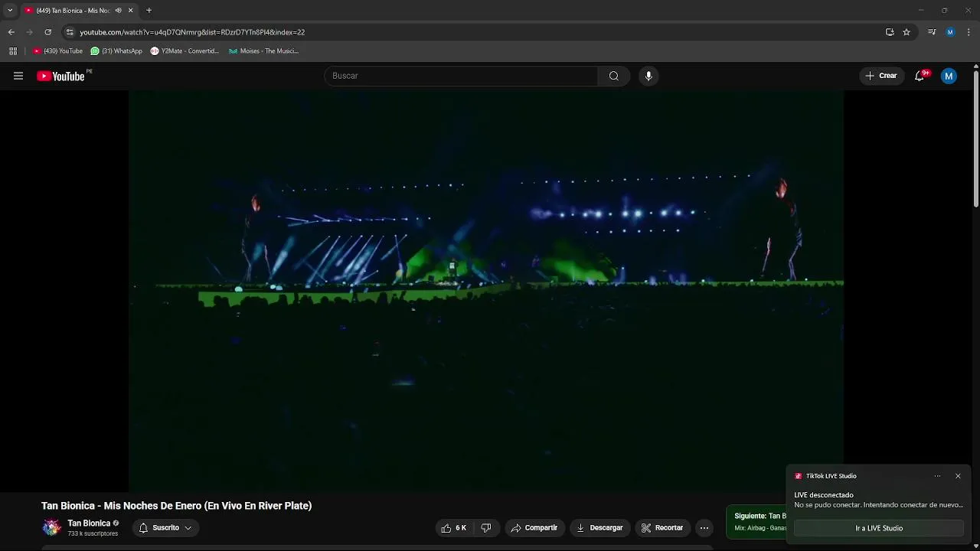This screenshot has width=980, height=551.
Task: Open the notifications bell
Action: tap(920, 76)
